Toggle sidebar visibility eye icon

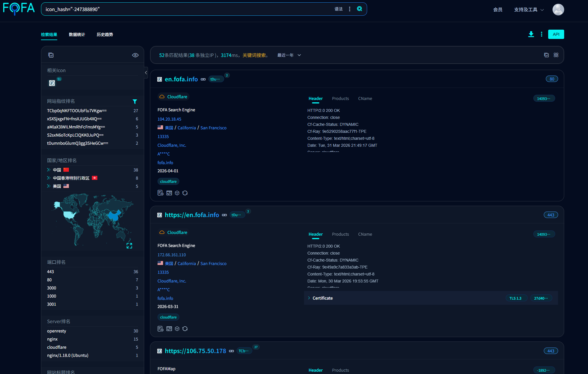coord(135,55)
